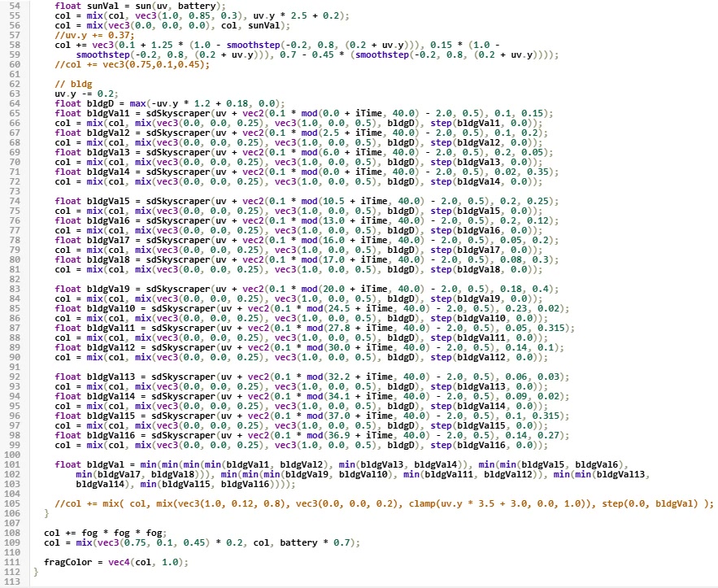This screenshot has width=718, height=588.
Task: Click 'mod(24.5 + iTime' on line 85
Action: point(350,308)
